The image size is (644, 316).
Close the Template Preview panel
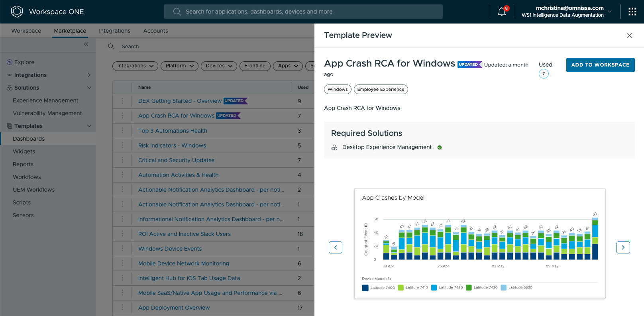coord(629,35)
